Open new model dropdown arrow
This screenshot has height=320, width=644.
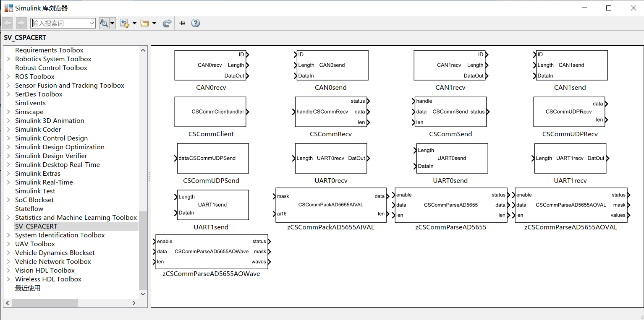point(134,23)
